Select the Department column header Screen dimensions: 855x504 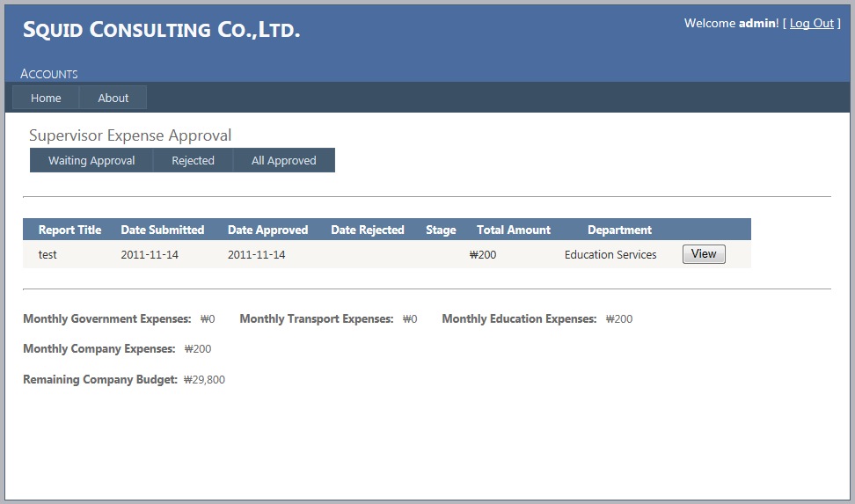click(619, 230)
